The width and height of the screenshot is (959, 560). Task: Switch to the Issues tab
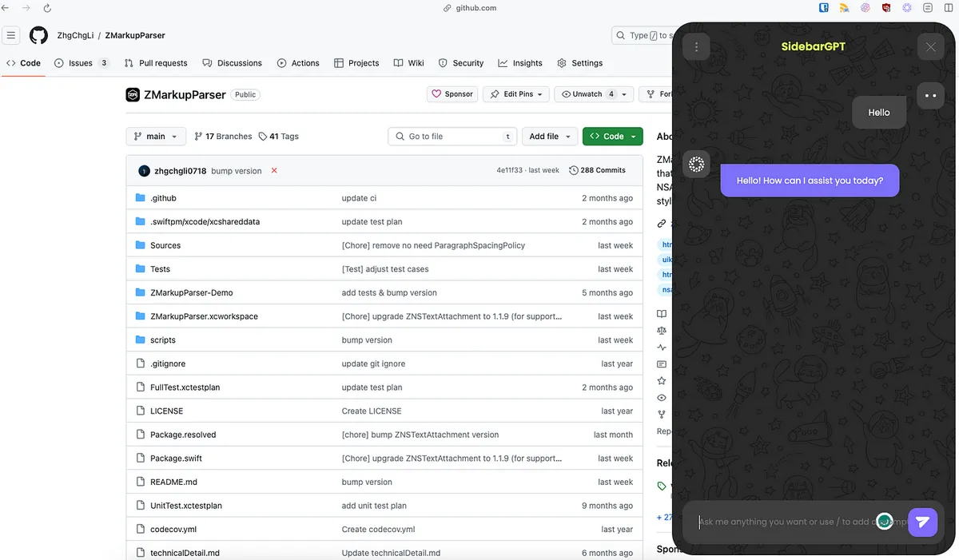(80, 63)
